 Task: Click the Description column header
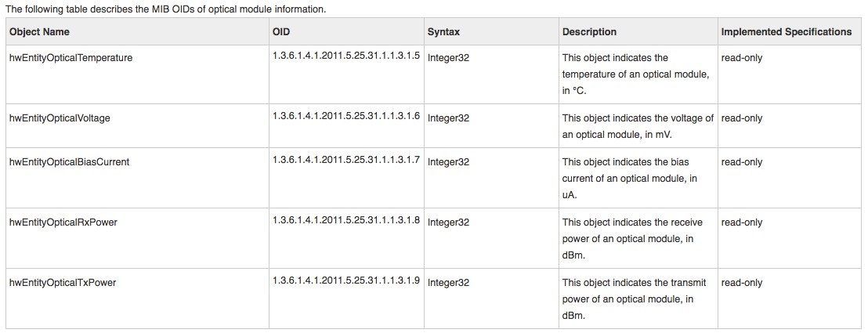589,31
